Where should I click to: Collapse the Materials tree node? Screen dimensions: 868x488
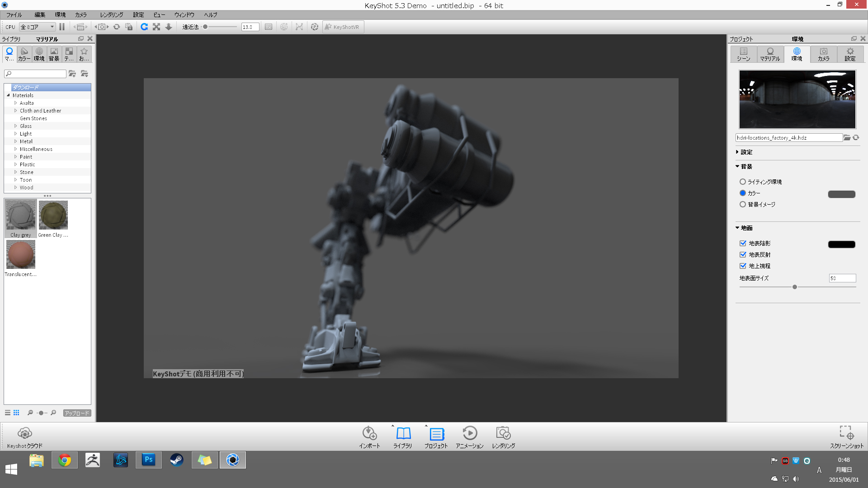click(8, 95)
